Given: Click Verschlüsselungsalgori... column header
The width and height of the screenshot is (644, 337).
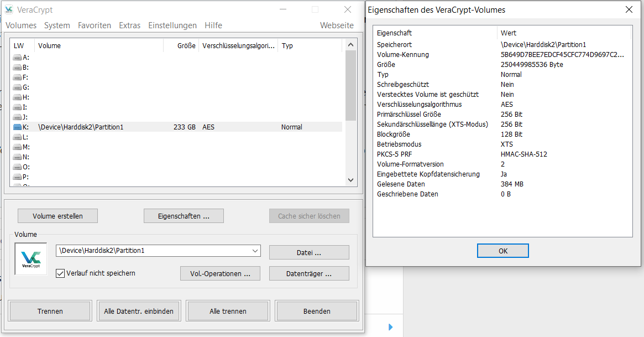Looking at the screenshot, I should 238,45.
